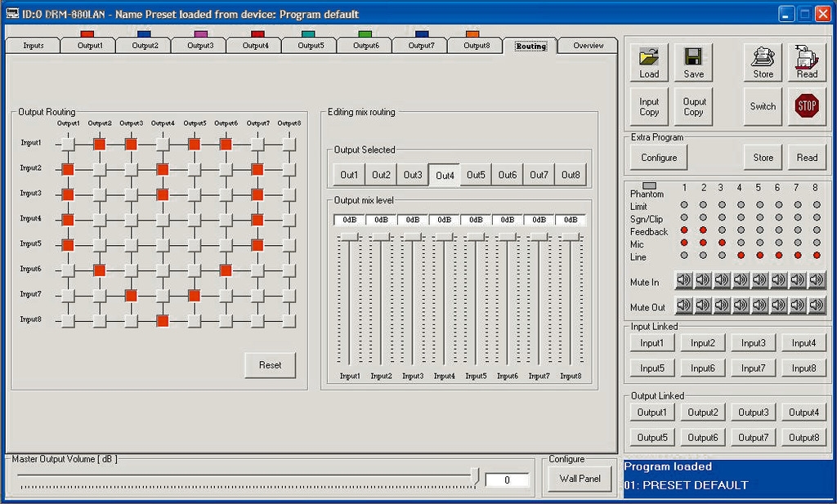Switch to the Overview tab

point(589,45)
